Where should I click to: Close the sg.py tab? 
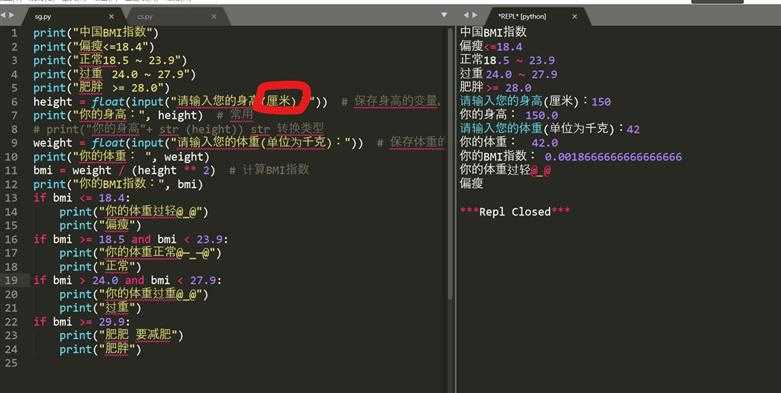click(x=112, y=16)
